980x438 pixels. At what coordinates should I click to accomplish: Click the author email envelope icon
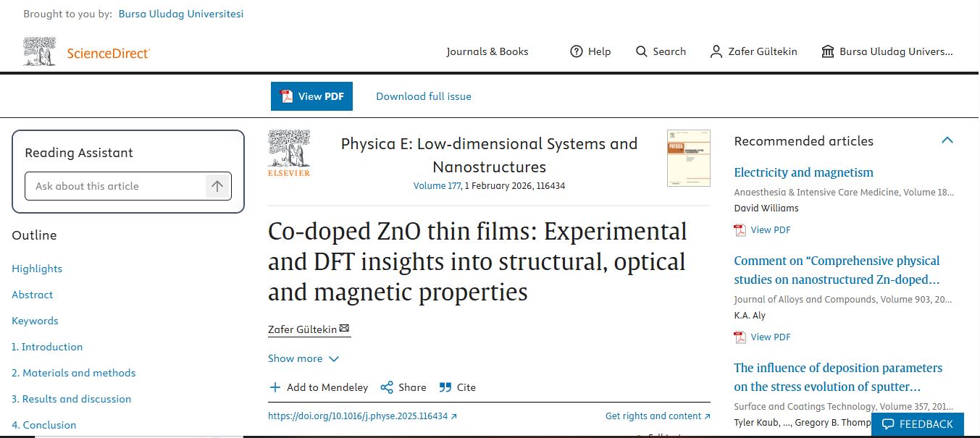pos(344,329)
